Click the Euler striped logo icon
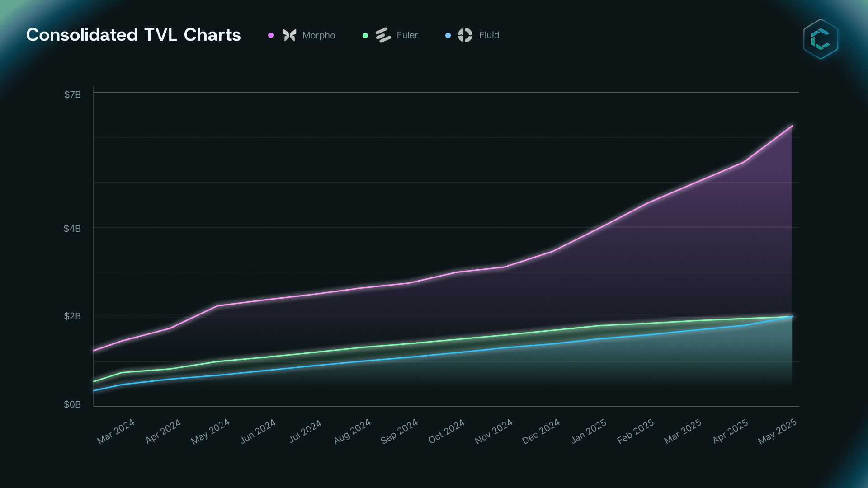This screenshot has width=868, height=488. coord(383,35)
